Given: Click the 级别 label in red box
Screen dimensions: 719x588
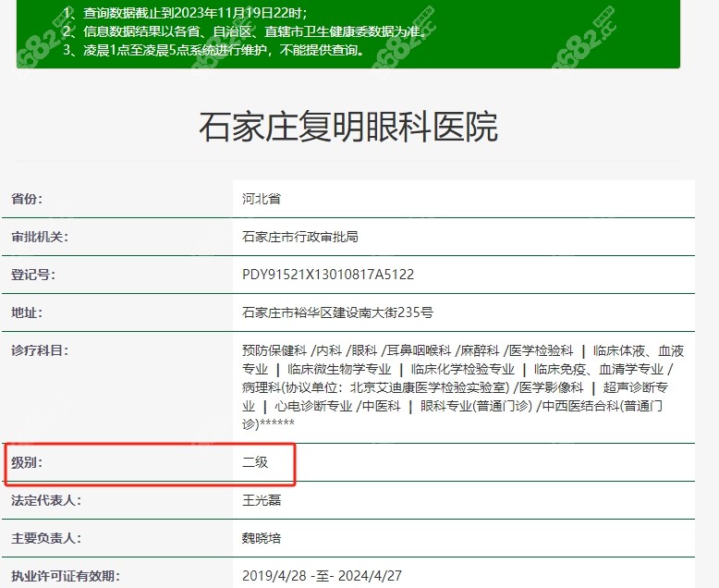Looking at the screenshot, I should [27, 461].
